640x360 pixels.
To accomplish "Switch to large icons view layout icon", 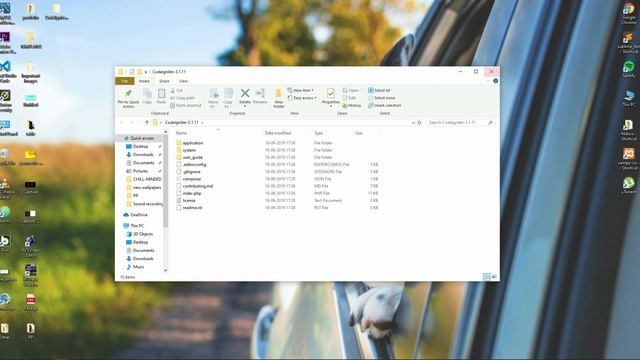I will tap(494, 277).
